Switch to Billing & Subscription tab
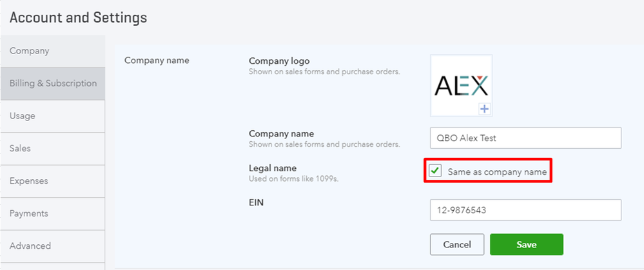644x270 pixels. [53, 83]
